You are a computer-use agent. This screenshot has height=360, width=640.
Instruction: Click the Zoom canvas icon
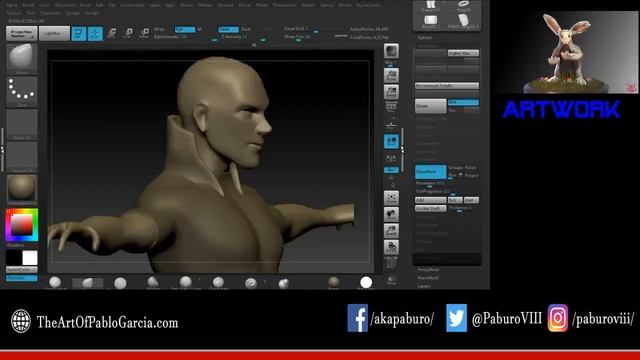391,92
